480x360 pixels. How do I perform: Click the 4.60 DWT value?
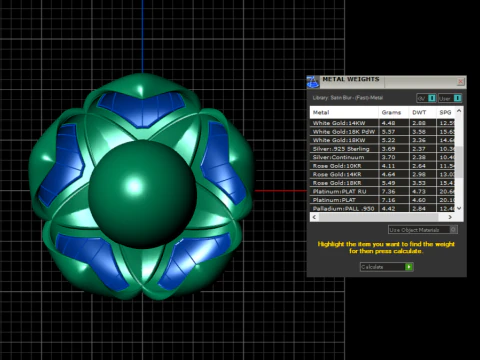pos(419,200)
